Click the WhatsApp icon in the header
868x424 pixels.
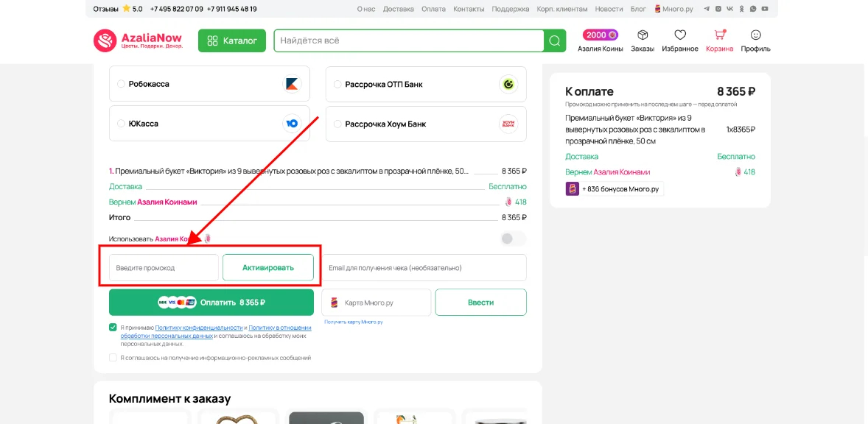[x=753, y=9]
